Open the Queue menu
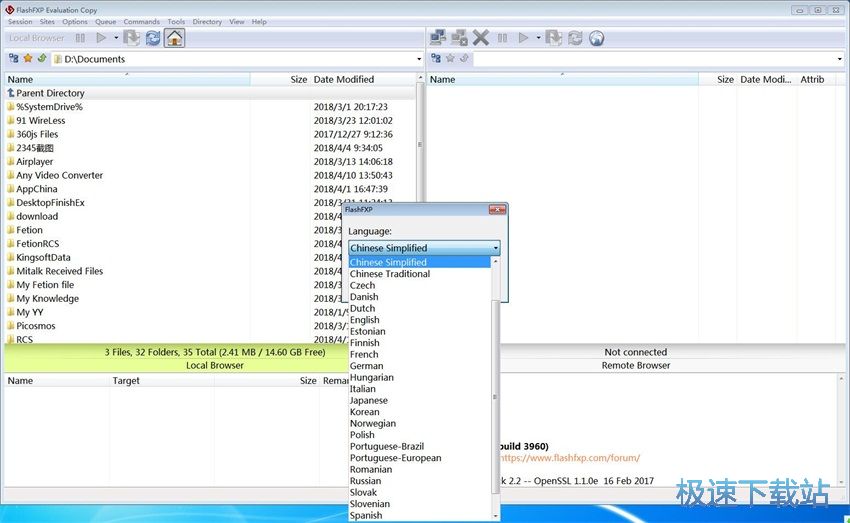The height and width of the screenshot is (523, 850). point(106,22)
